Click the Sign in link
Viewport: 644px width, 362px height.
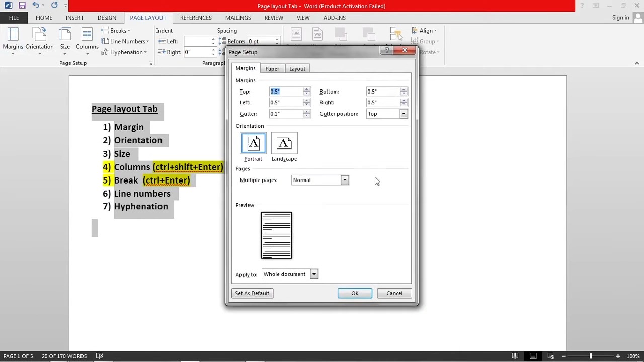621,18
